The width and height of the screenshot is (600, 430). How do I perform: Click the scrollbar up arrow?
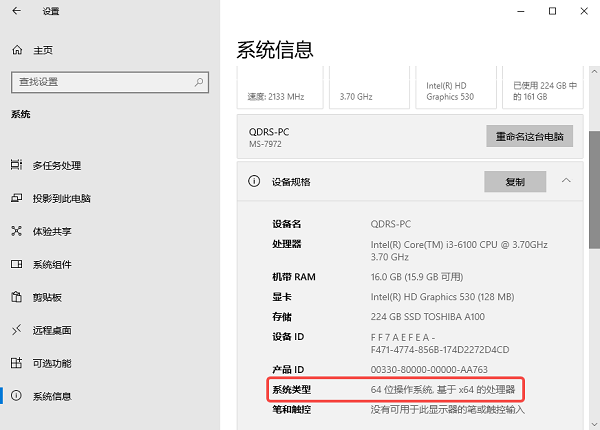click(594, 71)
